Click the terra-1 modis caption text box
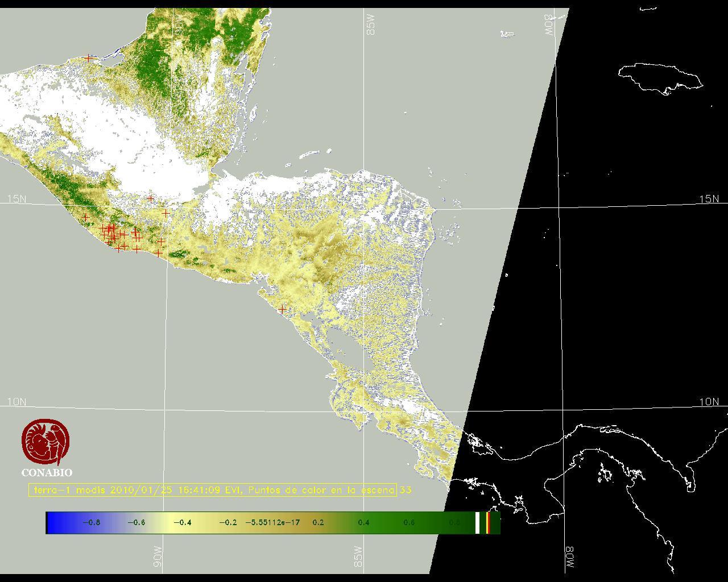 coord(213,490)
